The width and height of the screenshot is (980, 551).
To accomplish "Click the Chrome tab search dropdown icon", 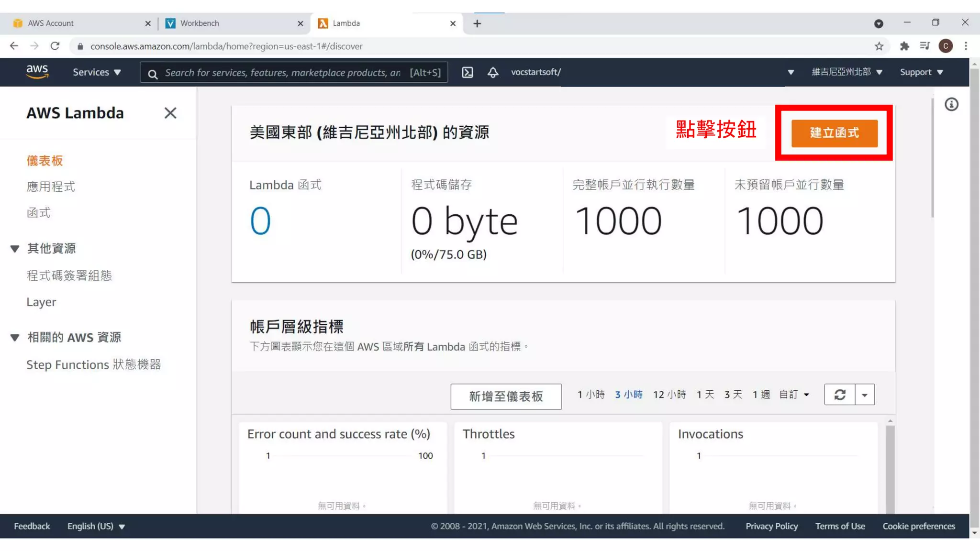I will tap(879, 23).
